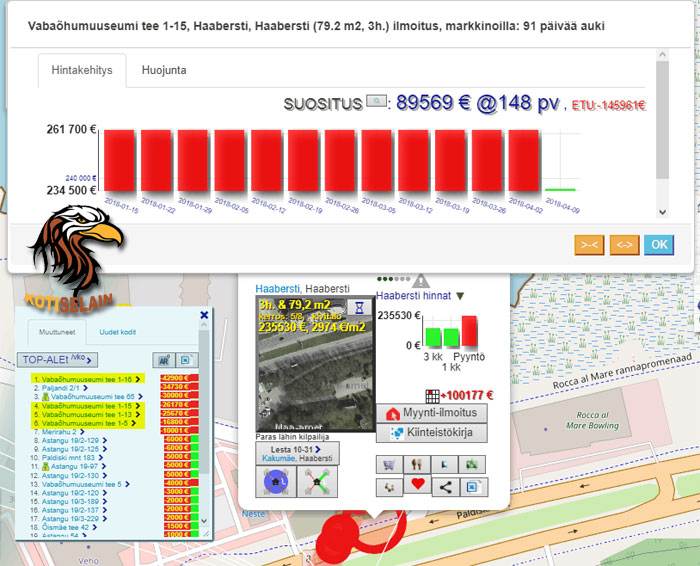Click the warning triangle icon above Haabersti hinnat
This screenshot has height=566, width=700.
point(421,281)
